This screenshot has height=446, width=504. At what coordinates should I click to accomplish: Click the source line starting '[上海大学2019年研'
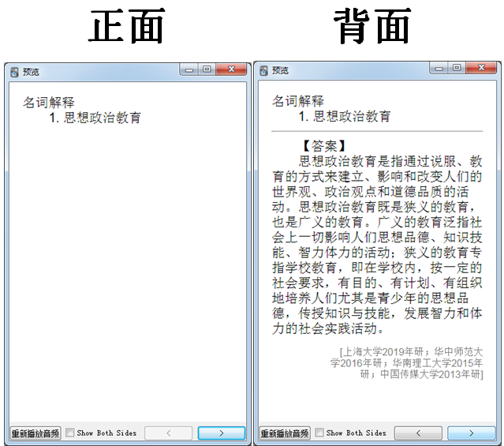coord(412,352)
